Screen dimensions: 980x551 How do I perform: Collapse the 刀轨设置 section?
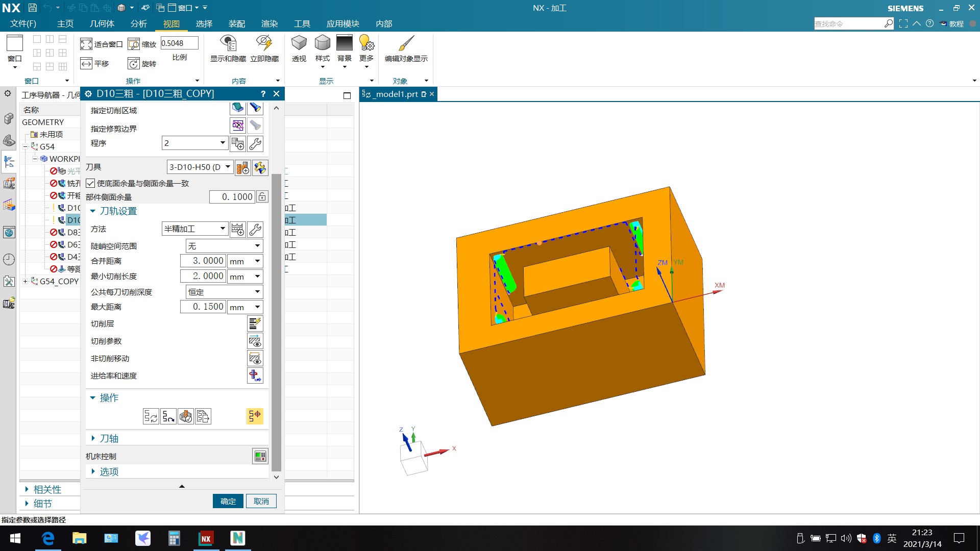pyautogui.click(x=113, y=211)
